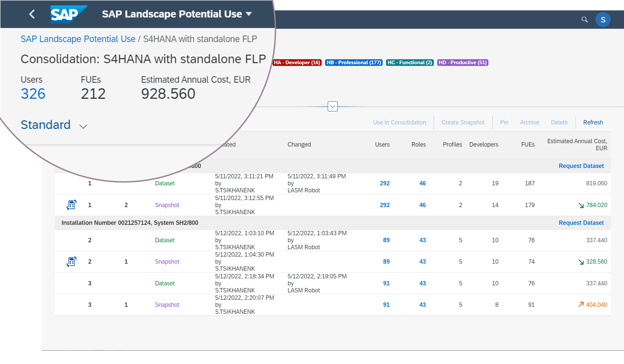
Task: Click the Archive button
Action: 530,122
